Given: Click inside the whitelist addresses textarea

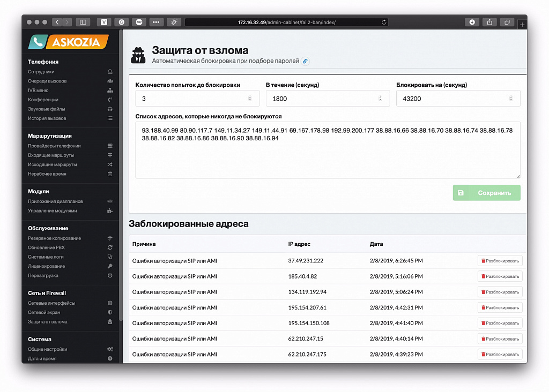Looking at the screenshot, I should [x=328, y=150].
